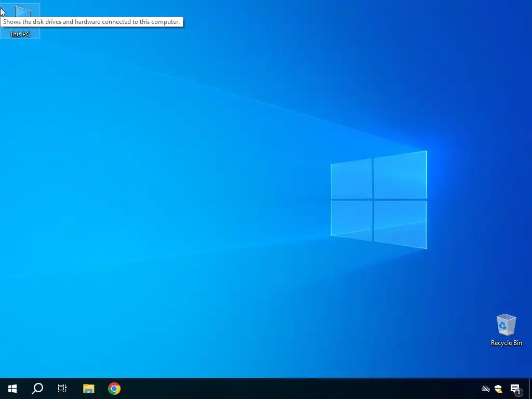Open Task View from the taskbar

62,389
